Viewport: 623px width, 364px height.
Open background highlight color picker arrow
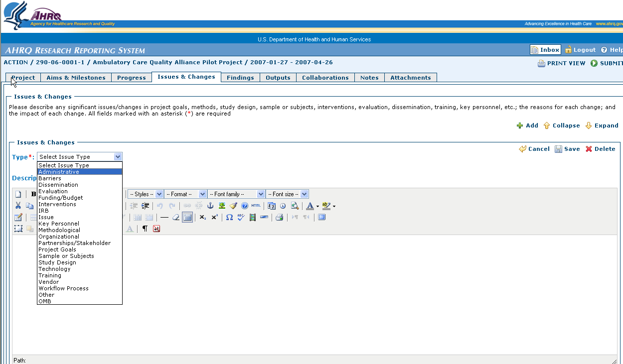[x=334, y=206]
